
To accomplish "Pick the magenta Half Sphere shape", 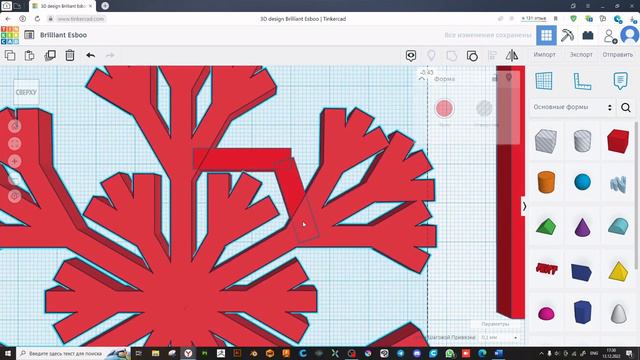I will (546, 313).
